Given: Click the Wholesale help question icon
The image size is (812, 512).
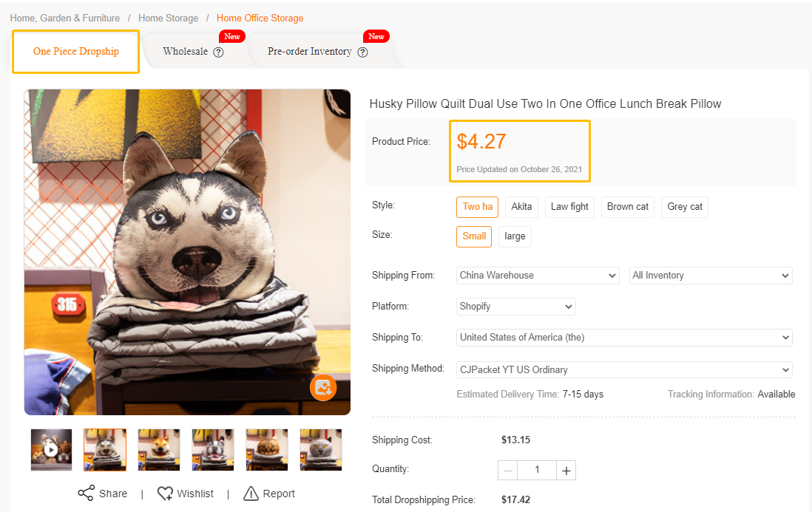Looking at the screenshot, I should [x=218, y=52].
